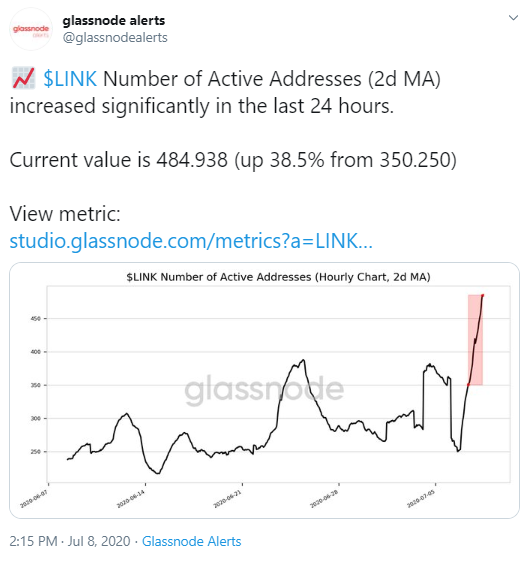The height and width of the screenshot is (561, 531).
Task: Click the $LINK cashtag
Action: [70, 79]
